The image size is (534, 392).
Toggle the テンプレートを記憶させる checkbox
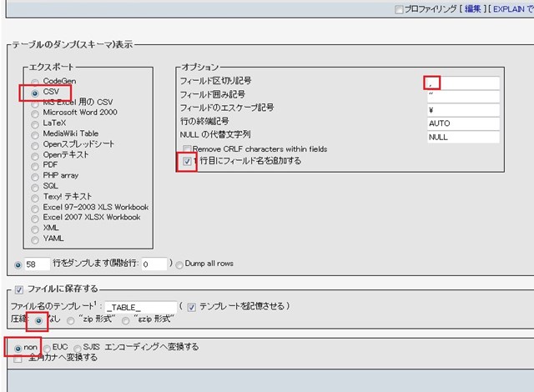(193, 307)
